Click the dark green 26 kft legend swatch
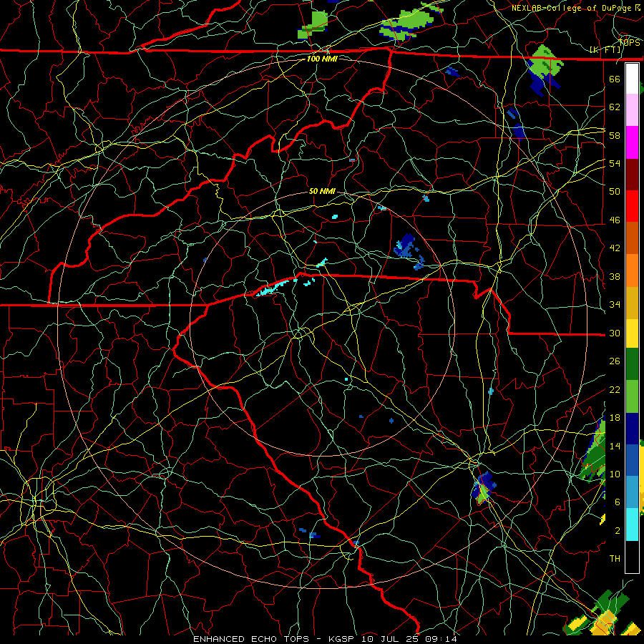The height and width of the screenshot is (644, 644). [x=632, y=364]
